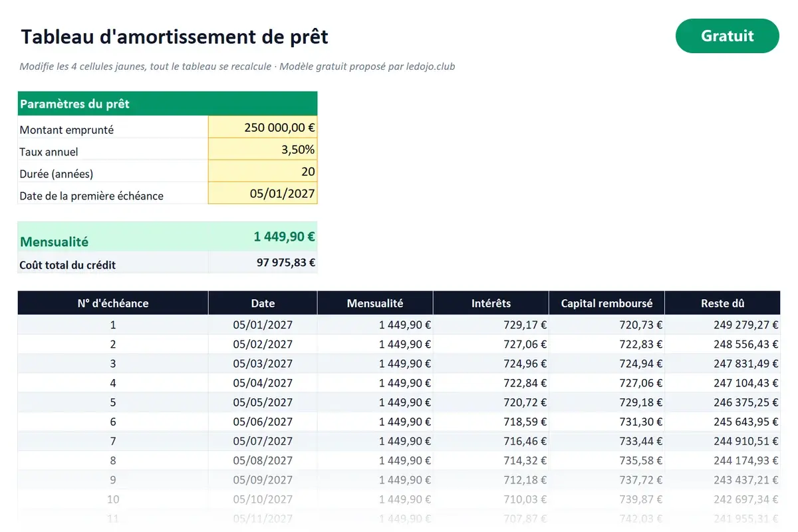798x532 pixels.
Task: Select the date cell 05/04/2027
Action: [263, 382]
